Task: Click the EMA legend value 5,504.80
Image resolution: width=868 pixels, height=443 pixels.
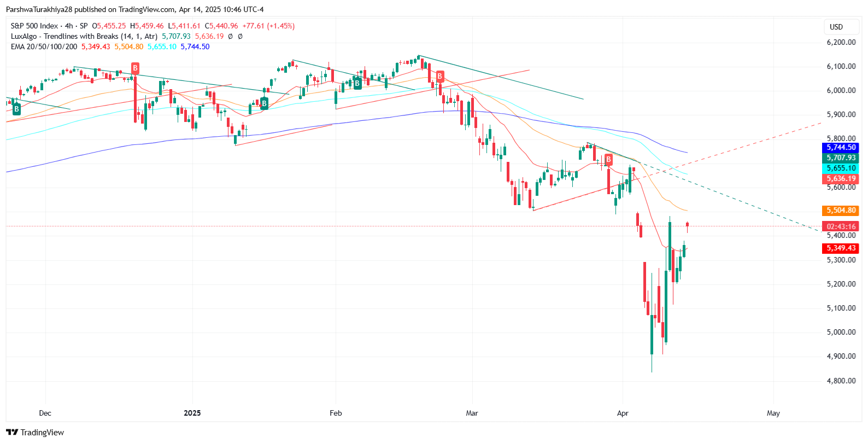Action: click(x=129, y=46)
